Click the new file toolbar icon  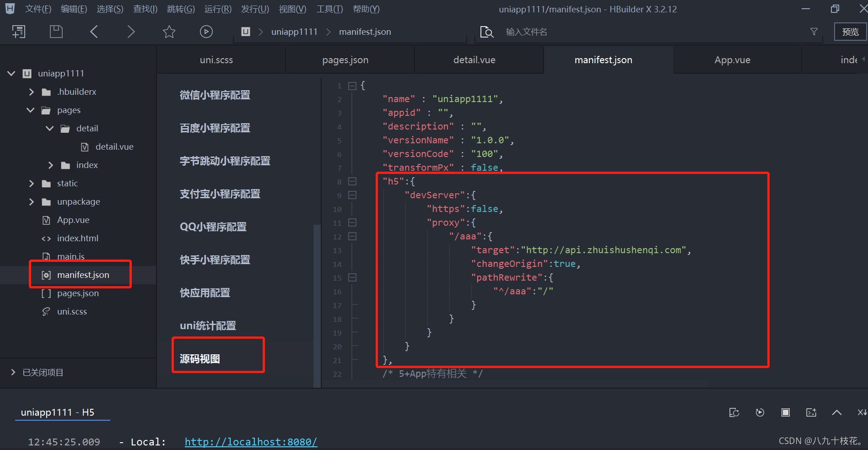18,32
